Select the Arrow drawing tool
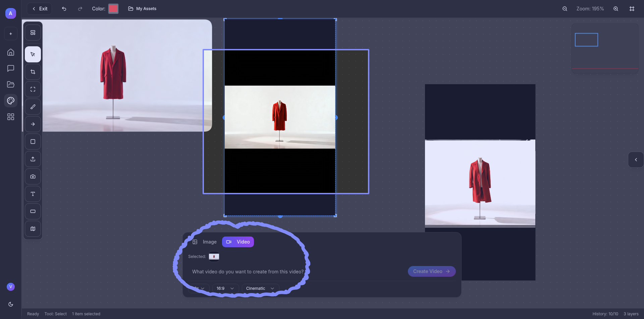The image size is (644, 319). (33, 124)
